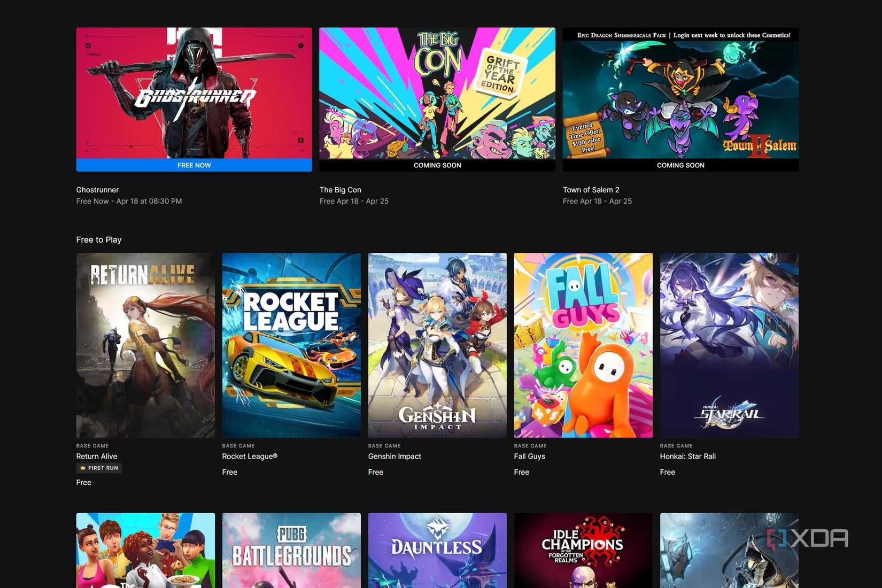Viewport: 882px width, 588px height.
Task: Click the crown icon in the First Run badge
Action: pos(83,468)
